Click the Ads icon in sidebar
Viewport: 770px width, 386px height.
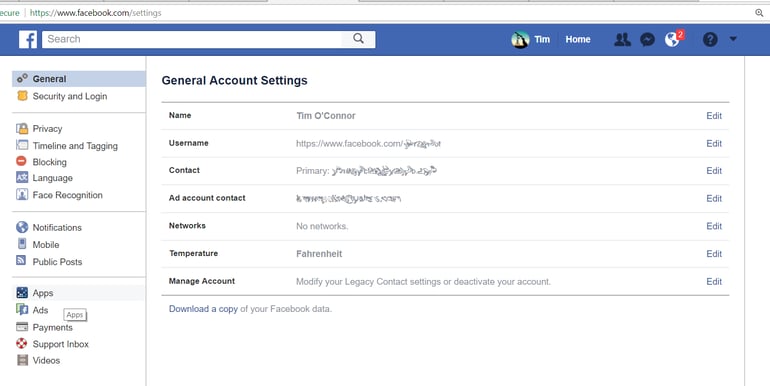22,309
